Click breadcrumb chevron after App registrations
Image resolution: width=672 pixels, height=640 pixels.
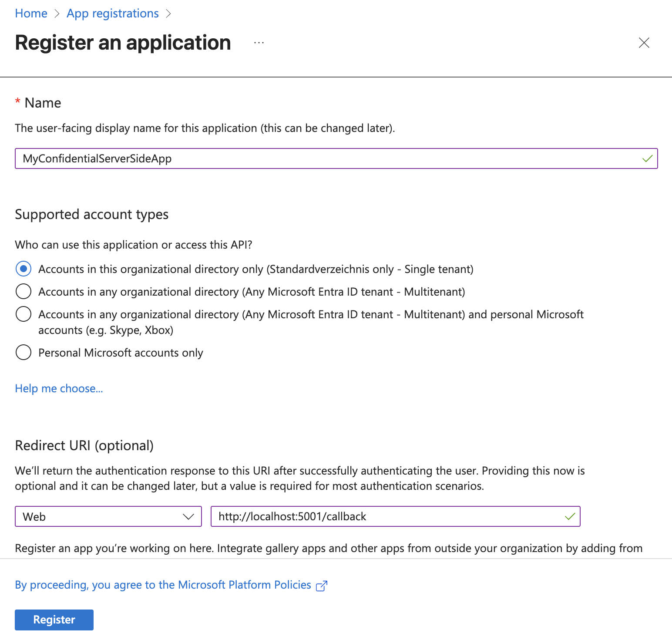(x=169, y=14)
